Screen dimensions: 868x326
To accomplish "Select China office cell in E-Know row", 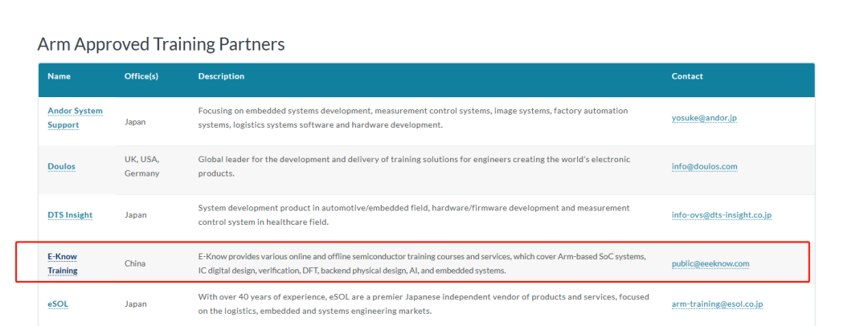I will [135, 264].
